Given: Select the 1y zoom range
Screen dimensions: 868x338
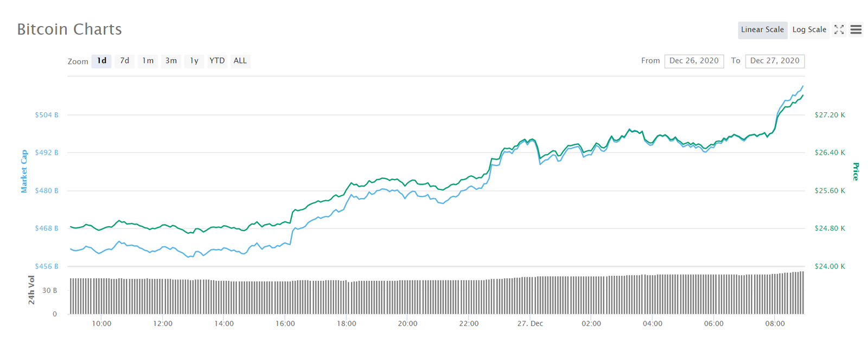Looking at the screenshot, I should 194,61.
